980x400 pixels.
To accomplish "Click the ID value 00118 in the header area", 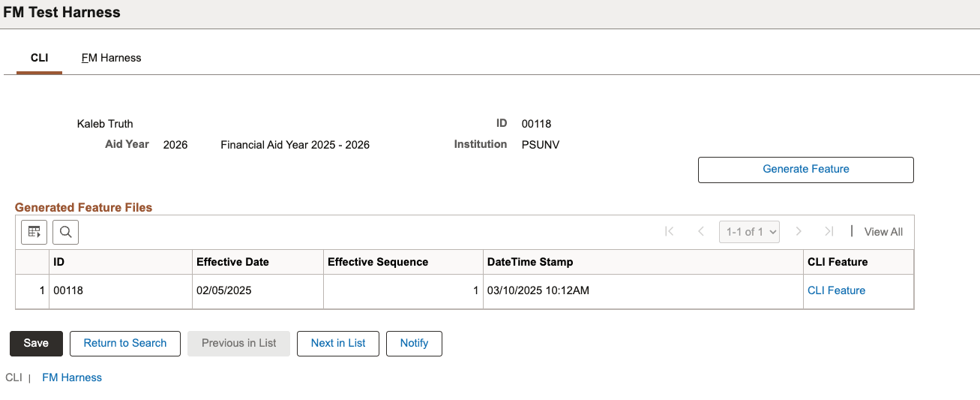I will coord(536,124).
